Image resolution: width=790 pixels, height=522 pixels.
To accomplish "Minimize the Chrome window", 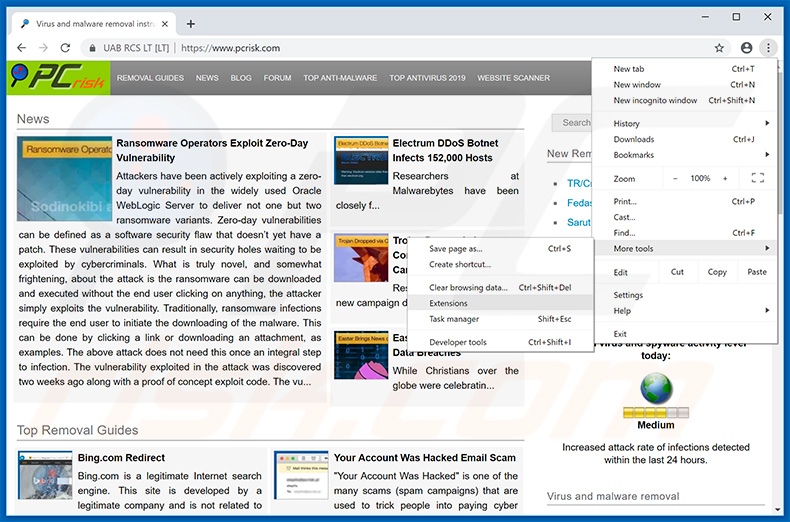I will tap(705, 17).
